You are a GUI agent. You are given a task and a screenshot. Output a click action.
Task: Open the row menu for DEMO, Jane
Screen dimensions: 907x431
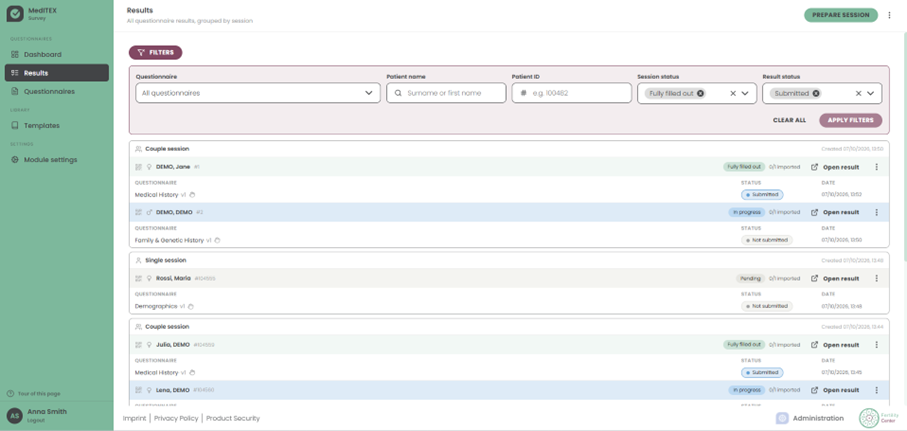coord(876,167)
